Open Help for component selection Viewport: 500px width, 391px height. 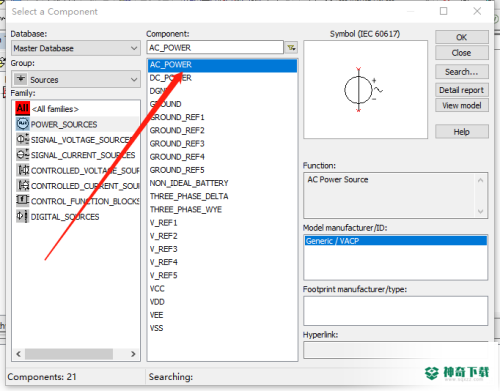pyautogui.click(x=462, y=132)
